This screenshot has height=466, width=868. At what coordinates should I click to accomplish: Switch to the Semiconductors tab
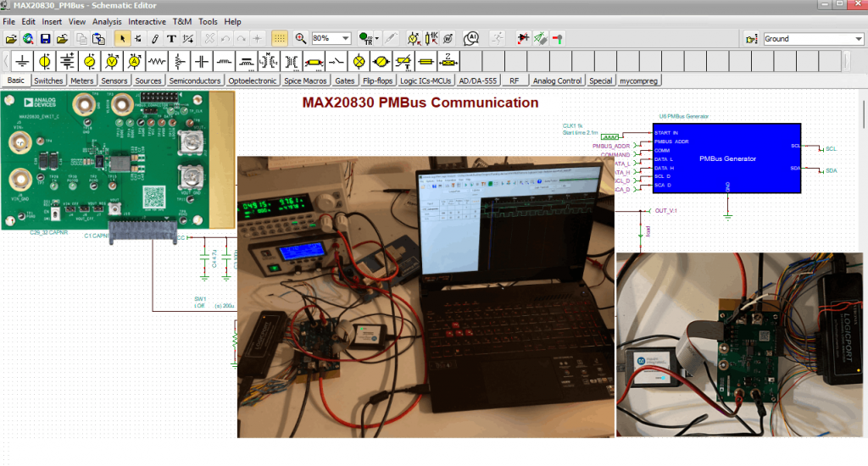point(195,81)
